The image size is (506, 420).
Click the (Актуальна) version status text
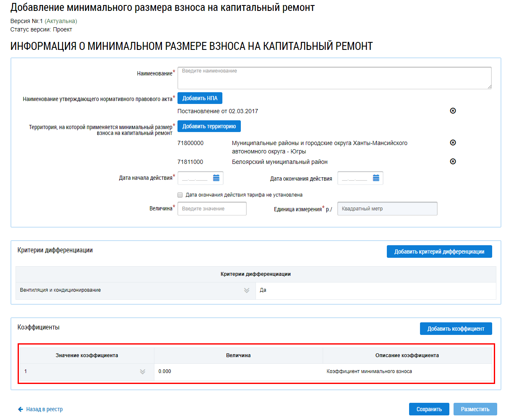click(61, 21)
